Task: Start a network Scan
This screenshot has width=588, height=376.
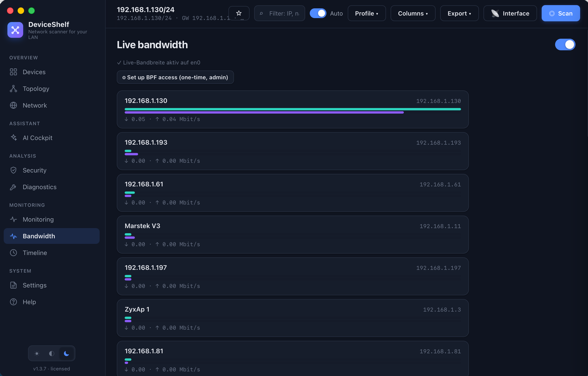Action: coord(561,13)
